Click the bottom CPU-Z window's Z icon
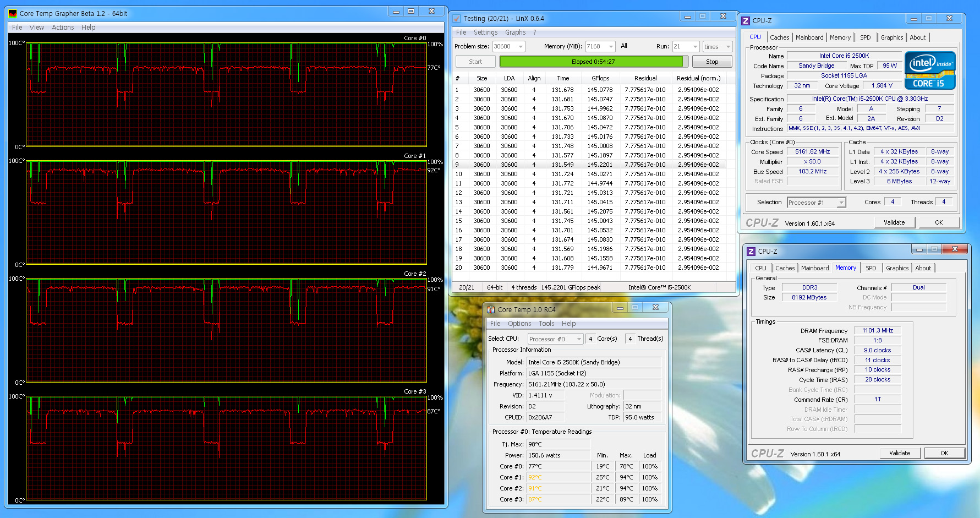The image size is (980, 518). click(x=751, y=252)
